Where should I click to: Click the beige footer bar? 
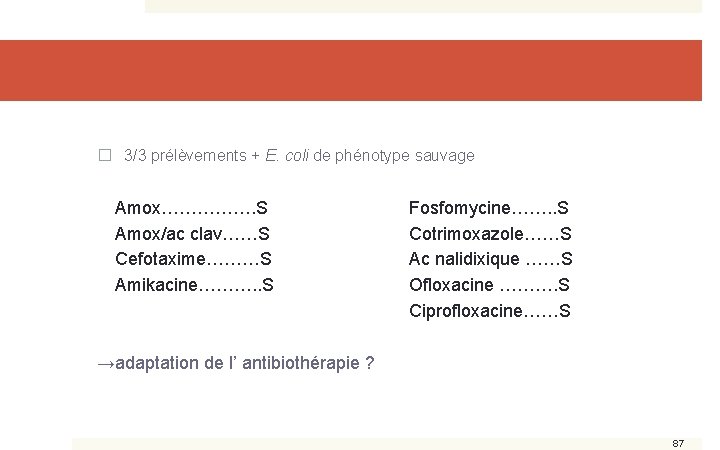pos(360,443)
